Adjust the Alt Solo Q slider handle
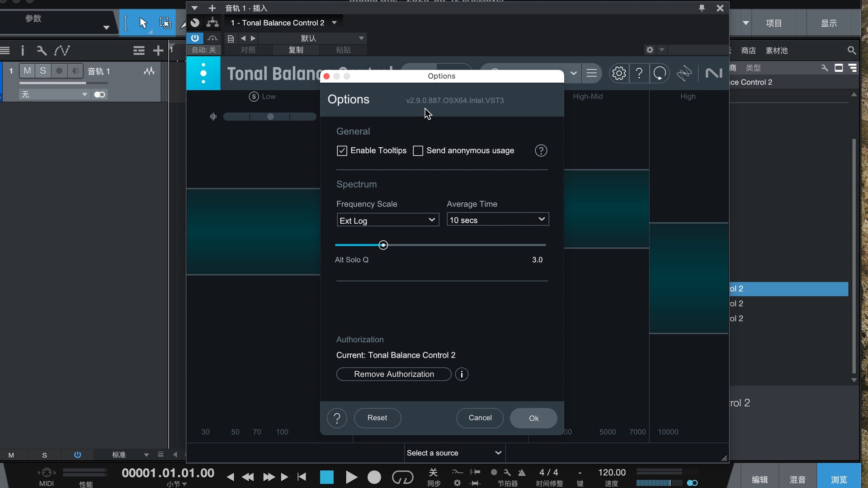868x488 pixels. click(x=383, y=245)
